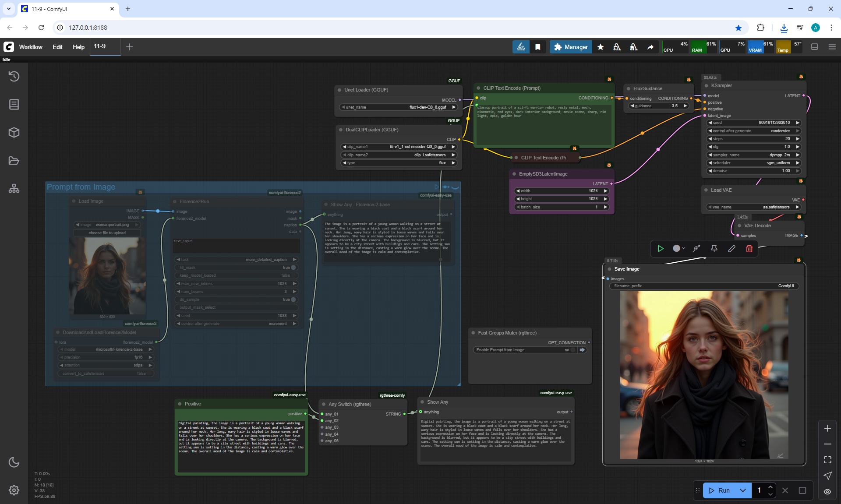Toggle fill_mask switch in Florence2Run

tap(293, 268)
